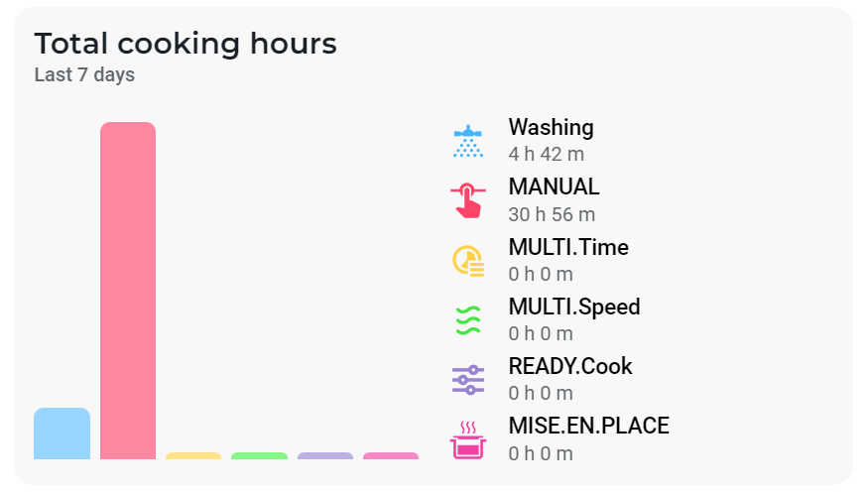Click the small purple READY.Cook bar
The image size is (868, 496).
[325, 456]
